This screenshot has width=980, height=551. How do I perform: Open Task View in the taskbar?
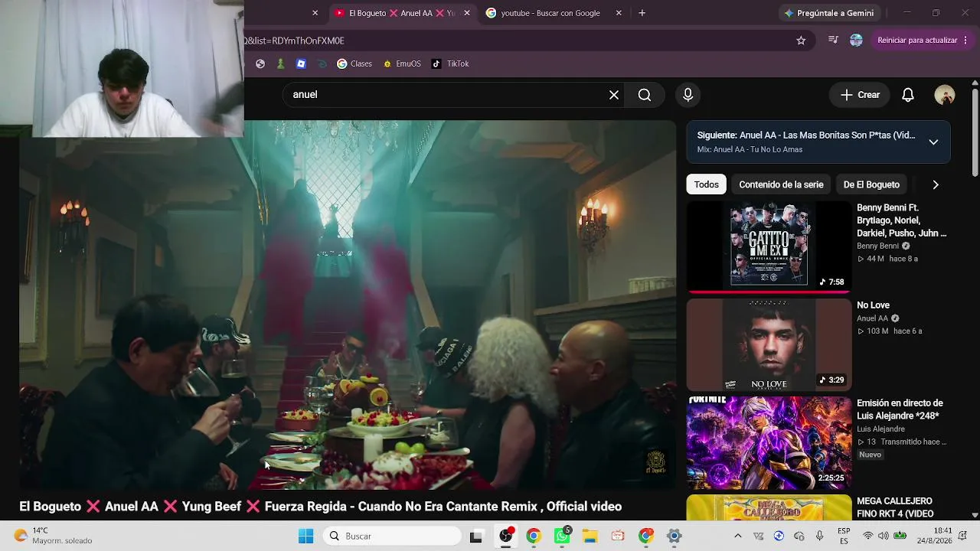(x=476, y=536)
